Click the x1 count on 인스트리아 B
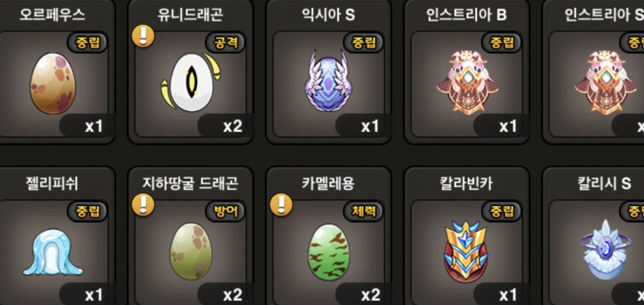 [508, 126]
